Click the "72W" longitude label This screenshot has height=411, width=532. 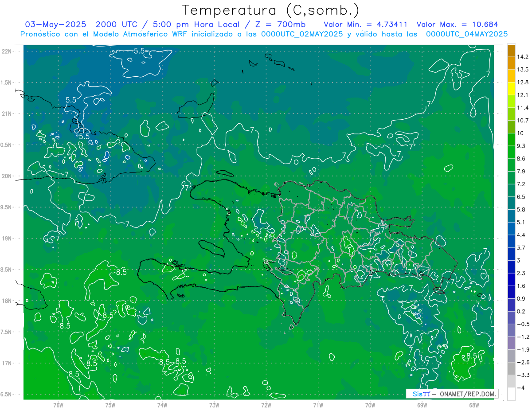(266, 405)
